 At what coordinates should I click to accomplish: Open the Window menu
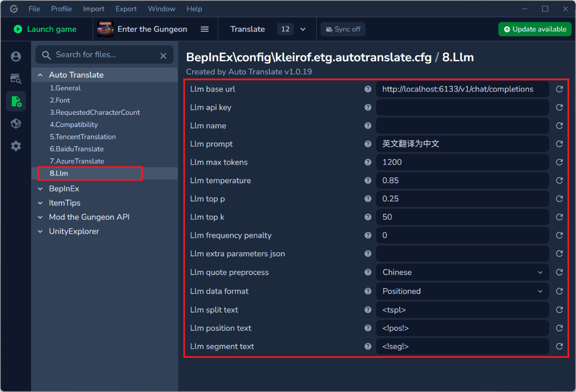tap(162, 9)
